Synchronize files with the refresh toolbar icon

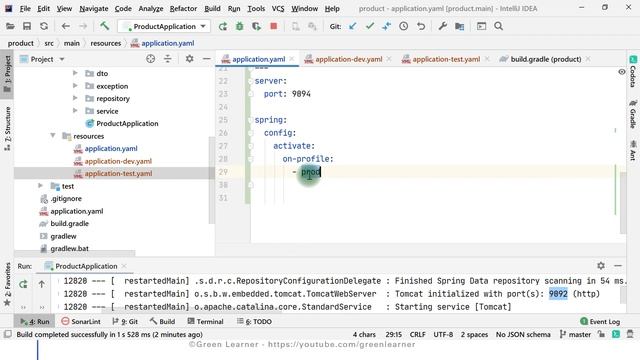coord(44,27)
